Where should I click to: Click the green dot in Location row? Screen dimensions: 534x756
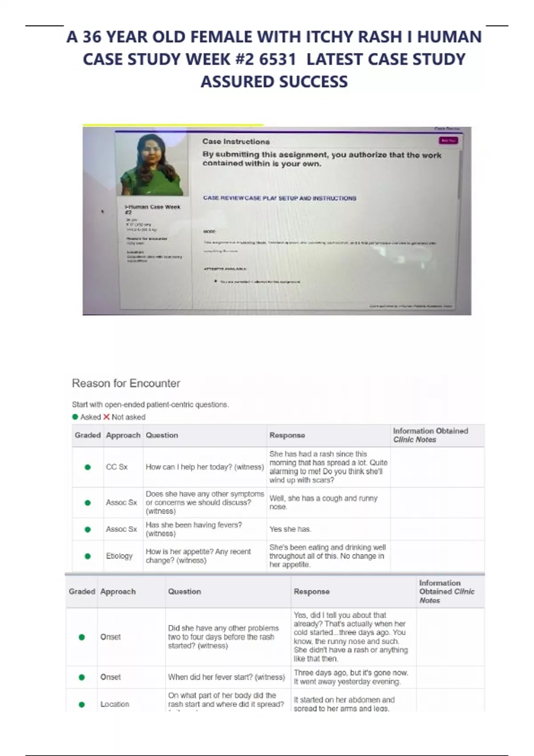81,704
